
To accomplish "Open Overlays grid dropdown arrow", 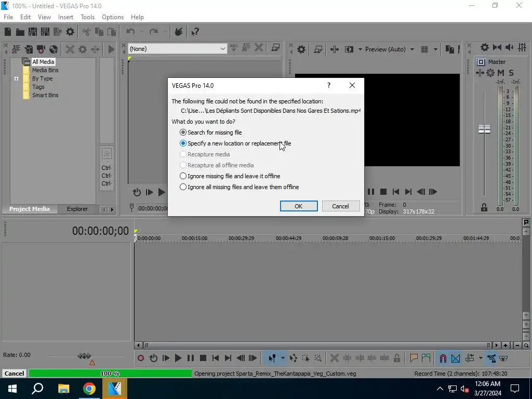I will (x=435, y=49).
